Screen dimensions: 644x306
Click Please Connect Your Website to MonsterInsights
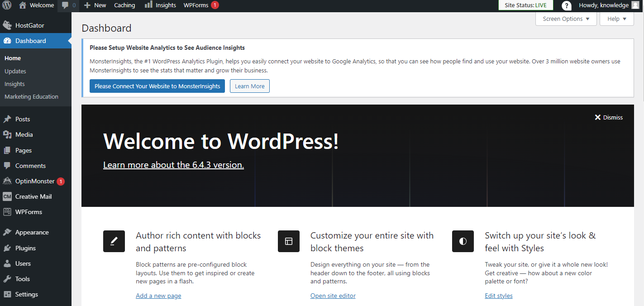coord(157,86)
